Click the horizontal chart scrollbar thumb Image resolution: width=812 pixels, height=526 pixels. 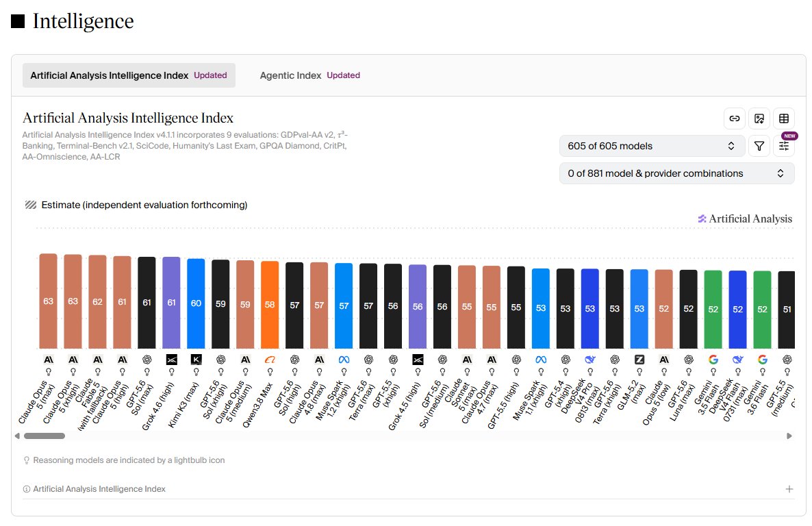point(45,436)
